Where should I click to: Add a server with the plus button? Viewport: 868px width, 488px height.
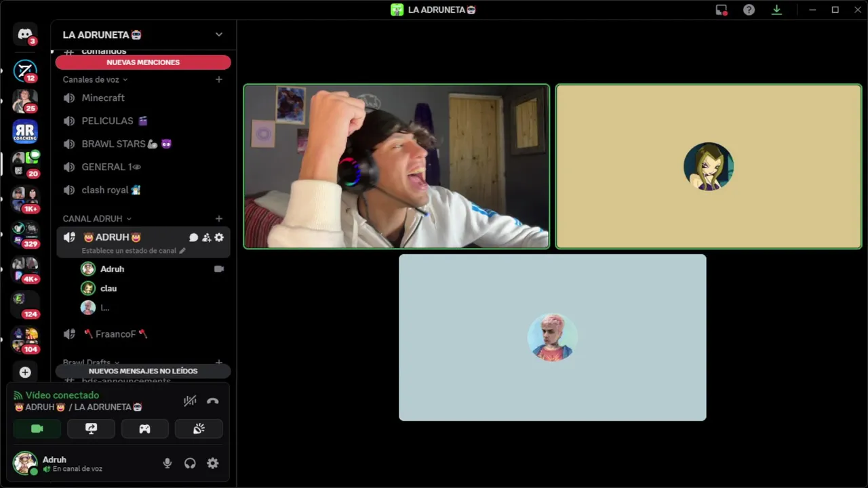(25, 372)
